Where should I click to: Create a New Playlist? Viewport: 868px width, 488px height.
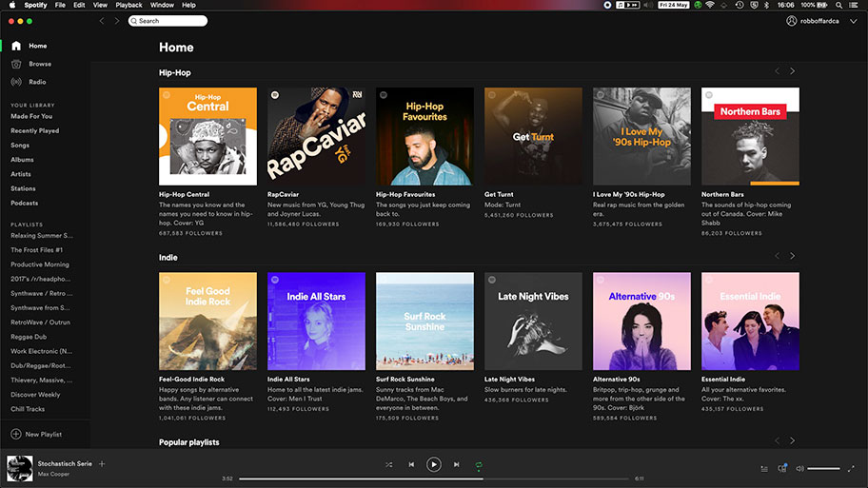pyautogui.click(x=36, y=435)
